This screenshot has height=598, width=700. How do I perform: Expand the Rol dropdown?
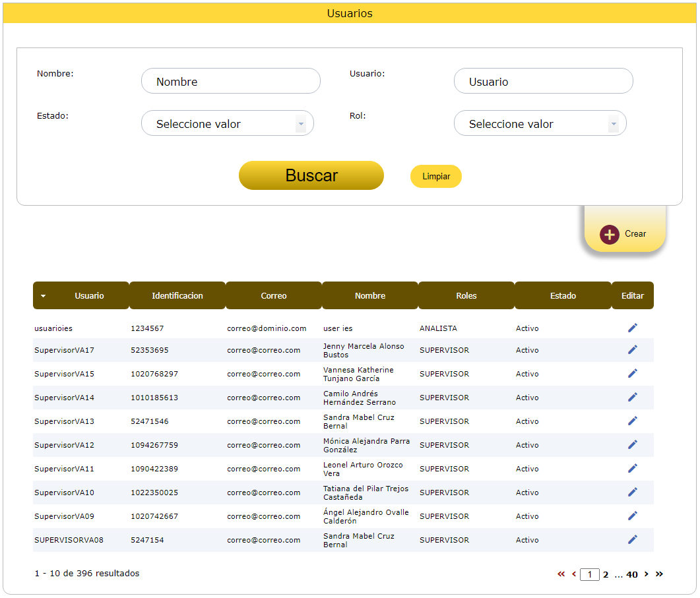pyautogui.click(x=540, y=123)
